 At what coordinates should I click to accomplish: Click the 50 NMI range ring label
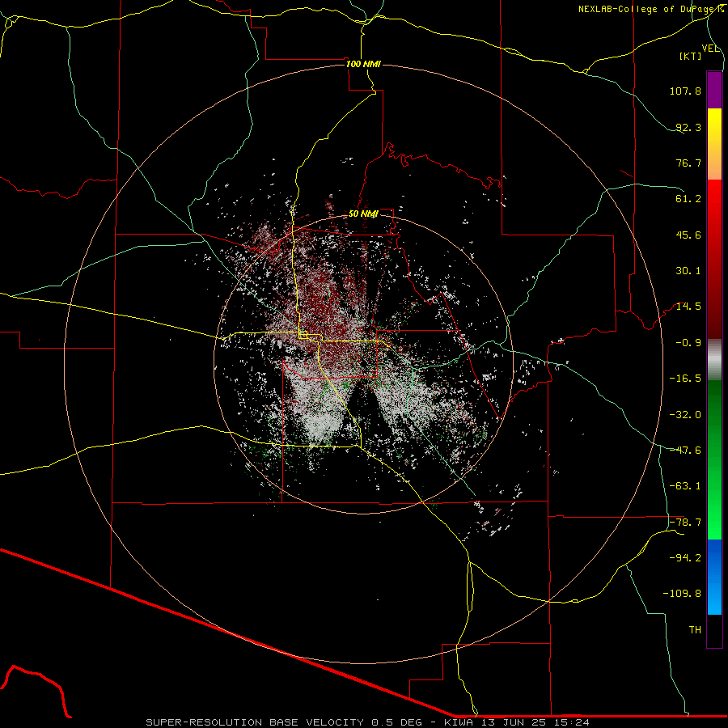tap(363, 214)
